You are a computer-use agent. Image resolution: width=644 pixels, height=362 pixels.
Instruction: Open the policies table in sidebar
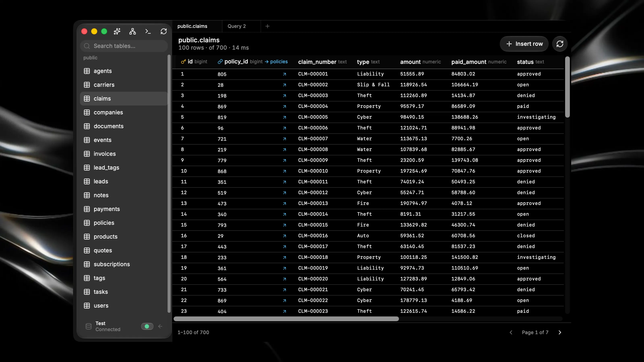(124, 223)
